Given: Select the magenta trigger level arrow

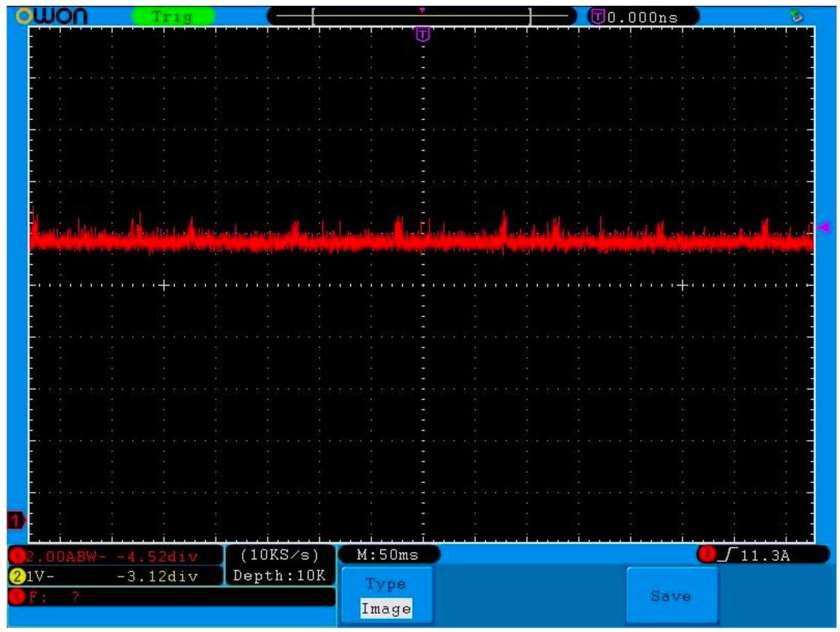Looking at the screenshot, I should [824, 227].
